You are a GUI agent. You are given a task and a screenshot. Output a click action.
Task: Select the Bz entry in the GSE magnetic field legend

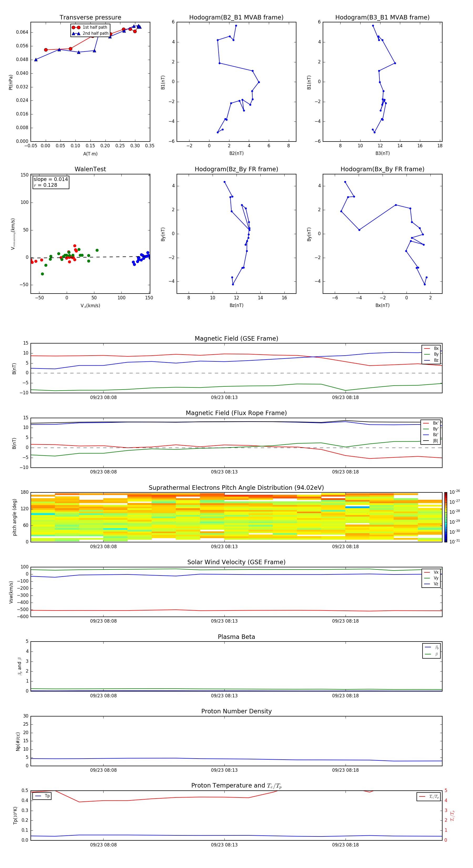pyautogui.click(x=431, y=361)
